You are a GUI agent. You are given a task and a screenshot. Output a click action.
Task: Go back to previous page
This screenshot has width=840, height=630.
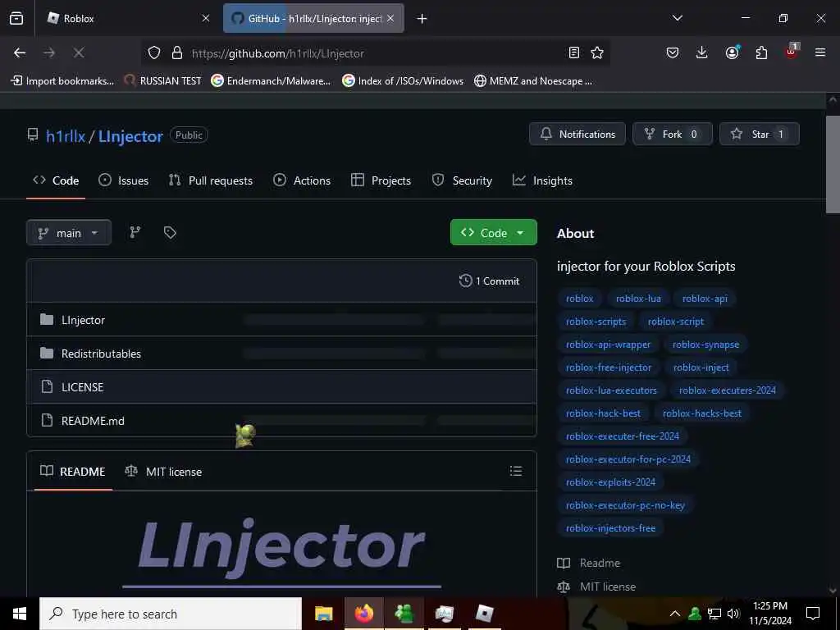click(x=20, y=52)
